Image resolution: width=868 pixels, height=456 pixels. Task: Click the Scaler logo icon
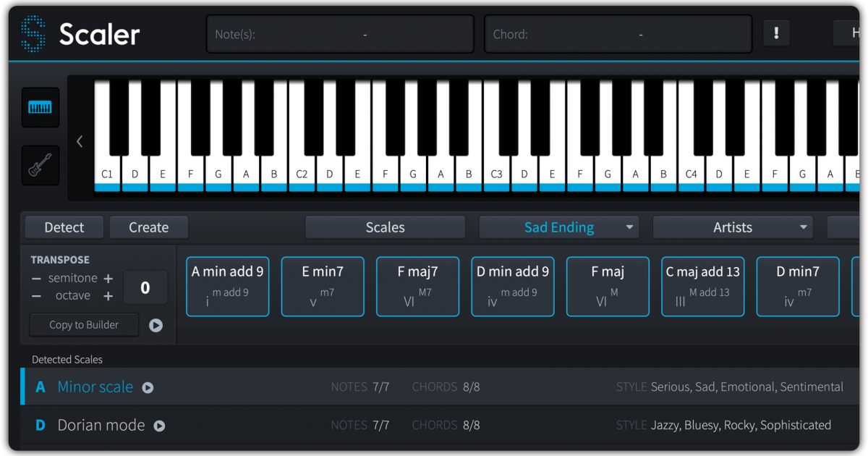pyautogui.click(x=33, y=34)
